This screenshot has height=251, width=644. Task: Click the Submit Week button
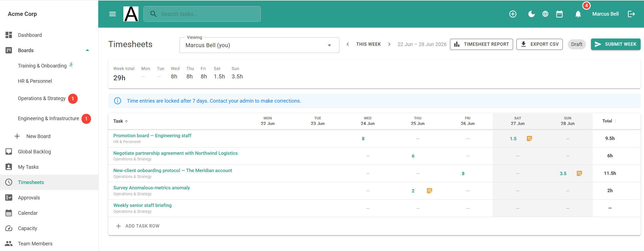[616, 44]
